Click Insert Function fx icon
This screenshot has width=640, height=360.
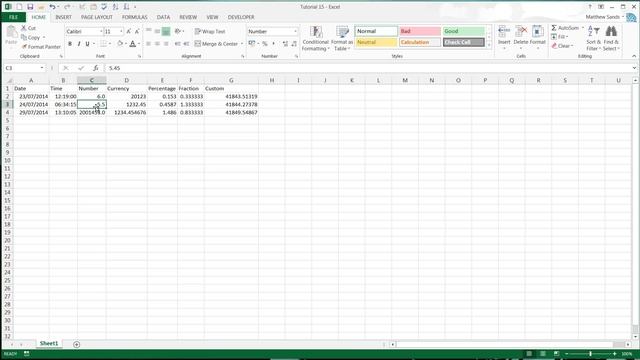click(96, 68)
